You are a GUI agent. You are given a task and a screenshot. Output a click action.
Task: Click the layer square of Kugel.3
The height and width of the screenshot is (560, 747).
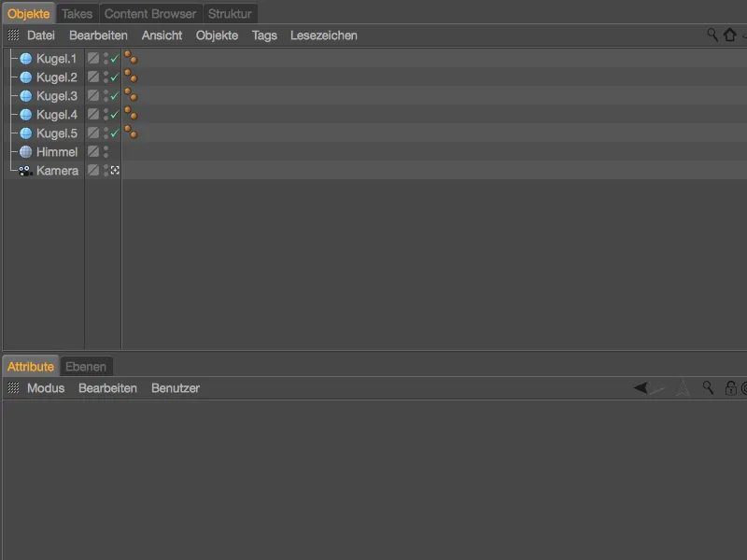pyautogui.click(x=93, y=95)
